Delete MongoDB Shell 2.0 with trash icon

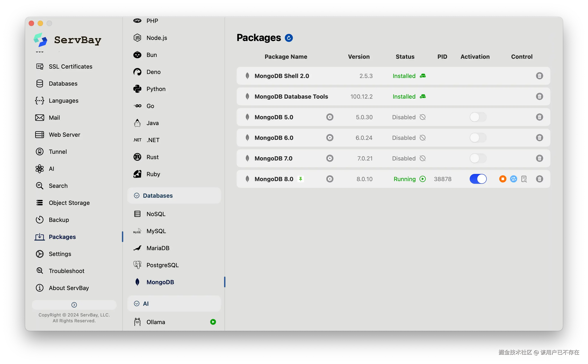(539, 76)
